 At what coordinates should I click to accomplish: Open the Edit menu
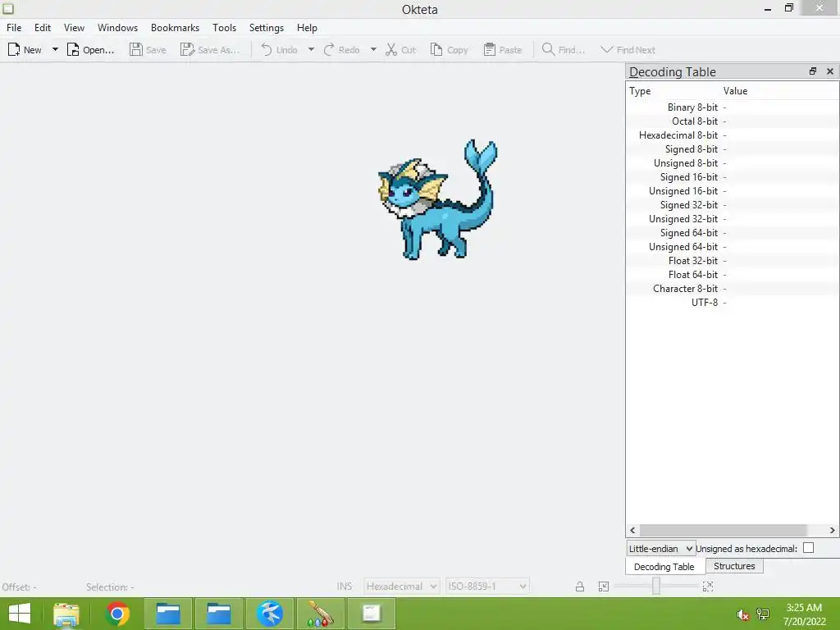point(43,28)
